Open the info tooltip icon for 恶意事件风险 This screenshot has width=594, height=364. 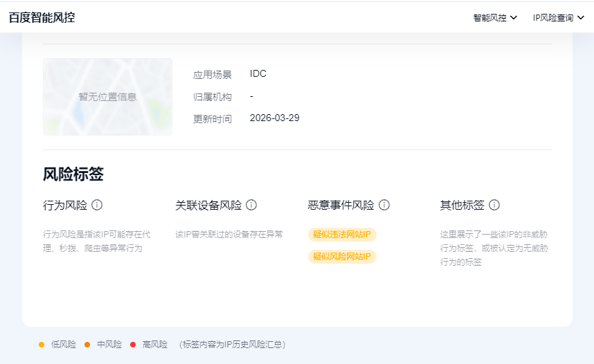(384, 205)
